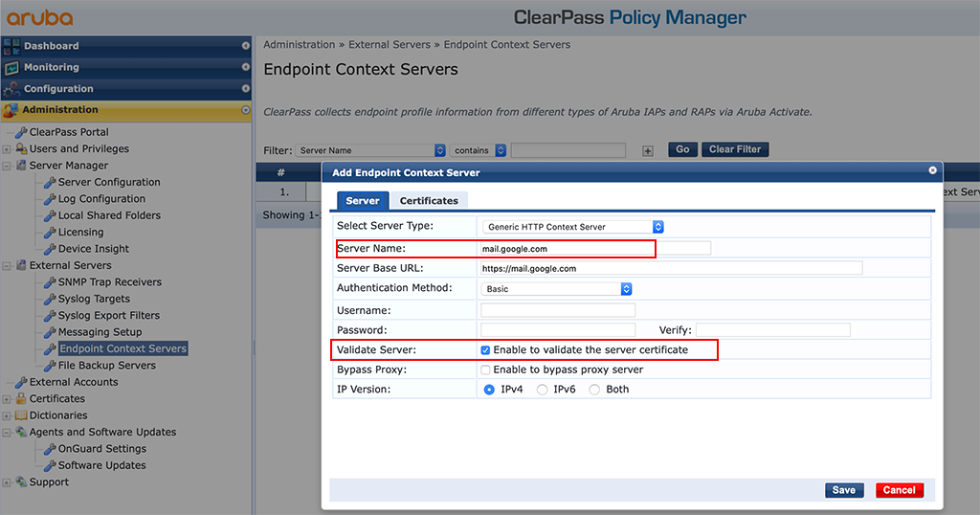The image size is (980, 515).
Task: Click the Users and Privileges icon
Action: click(21, 148)
